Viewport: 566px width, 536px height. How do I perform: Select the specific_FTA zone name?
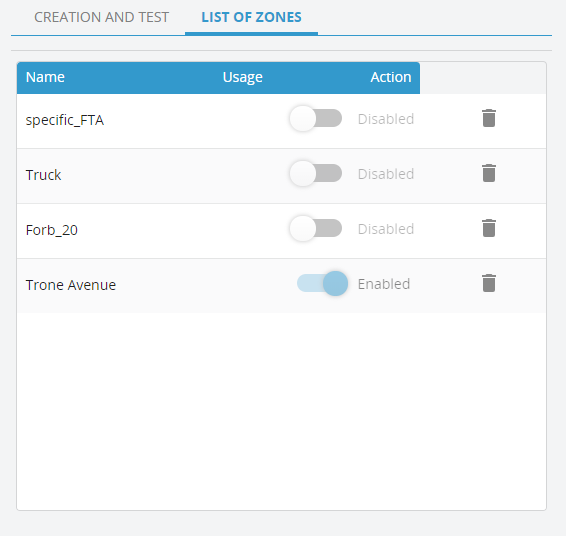pyautogui.click(x=65, y=120)
